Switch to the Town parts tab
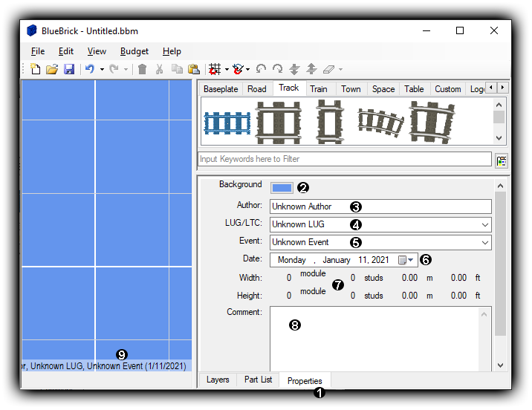This screenshot has width=532, height=410. pos(351,89)
